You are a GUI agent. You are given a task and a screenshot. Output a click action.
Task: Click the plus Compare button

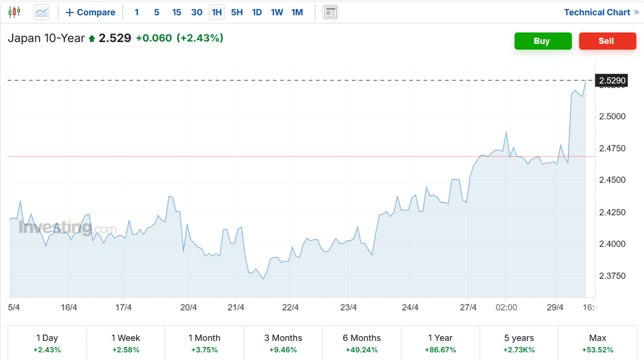91,12
